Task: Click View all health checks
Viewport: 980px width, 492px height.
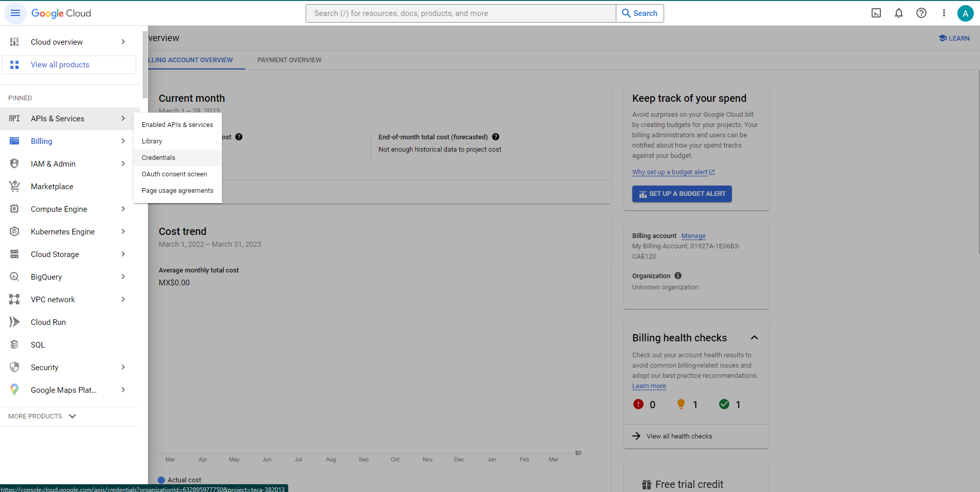Action: (x=679, y=436)
